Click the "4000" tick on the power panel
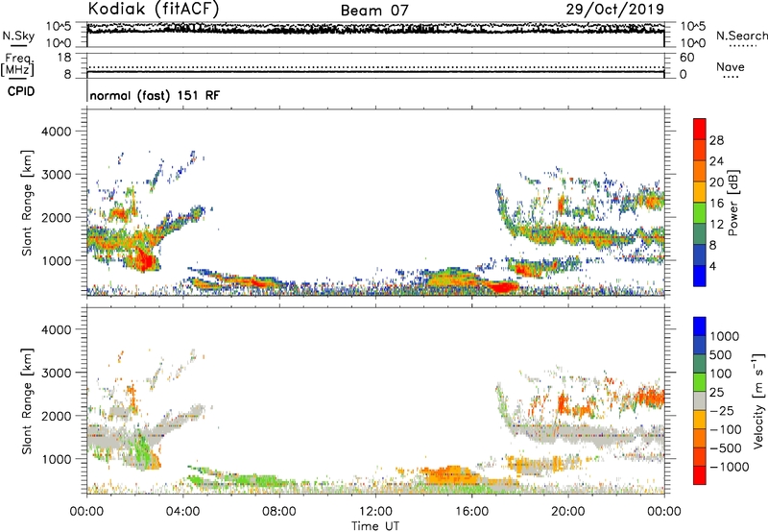 coord(56,132)
